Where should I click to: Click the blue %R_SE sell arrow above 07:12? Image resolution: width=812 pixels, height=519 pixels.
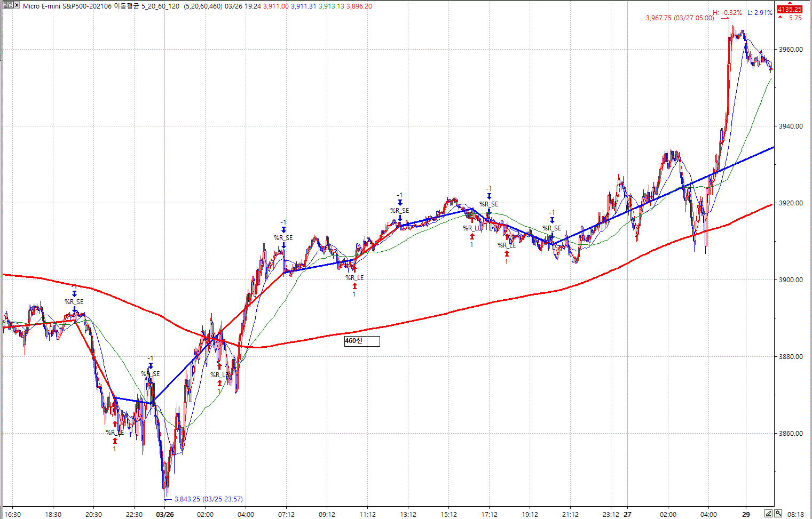point(283,230)
